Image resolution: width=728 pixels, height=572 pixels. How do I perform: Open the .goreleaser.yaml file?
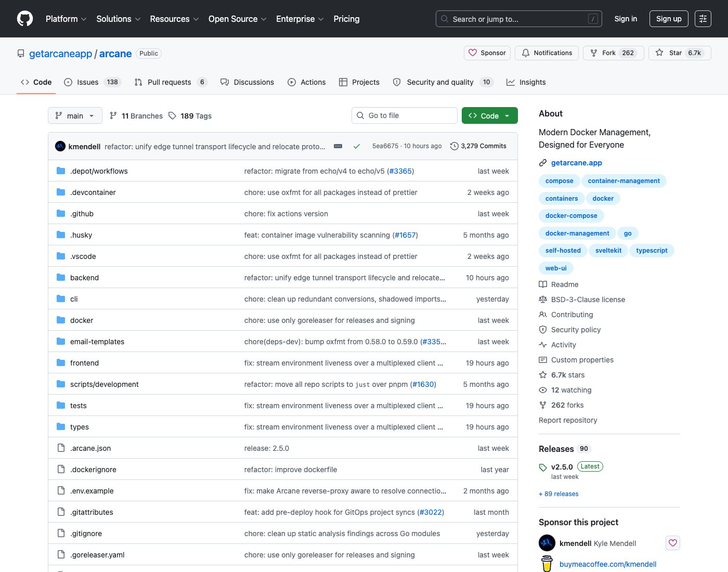click(97, 555)
